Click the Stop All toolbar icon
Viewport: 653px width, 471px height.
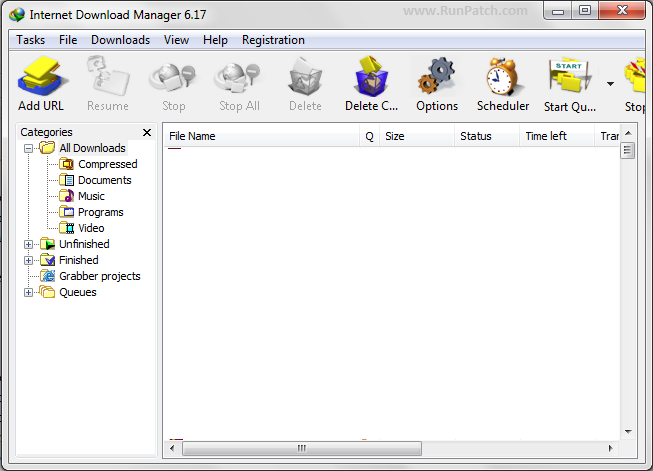pyautogui.click(x=238, y=77)
